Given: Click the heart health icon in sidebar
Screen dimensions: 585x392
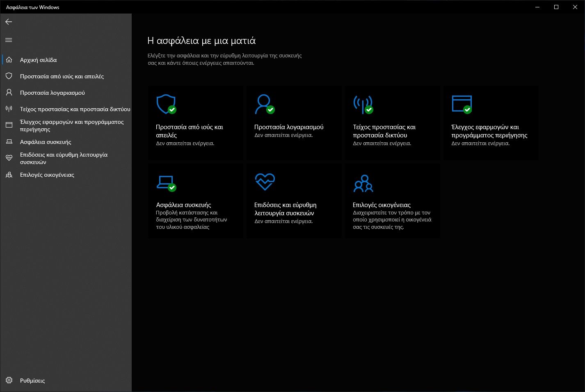Looking at the screenshot, I should (x=9, y=158).
